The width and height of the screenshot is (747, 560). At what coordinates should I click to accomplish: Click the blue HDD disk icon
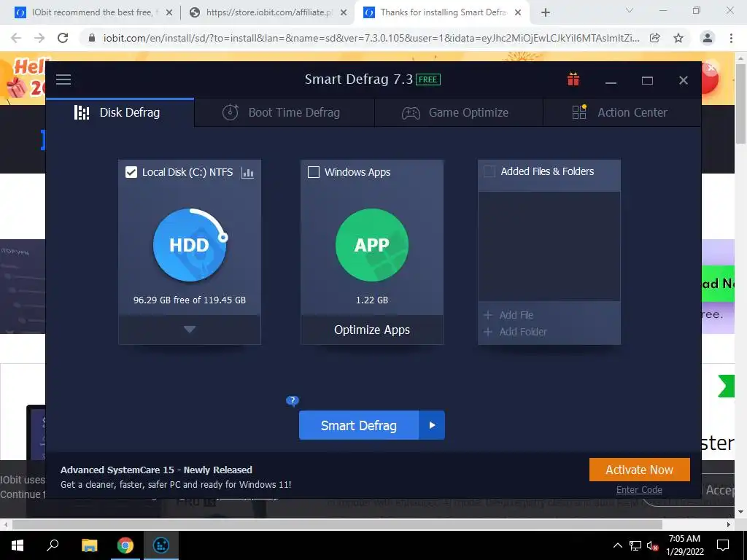pyautogui.click(x=190, y=245)
